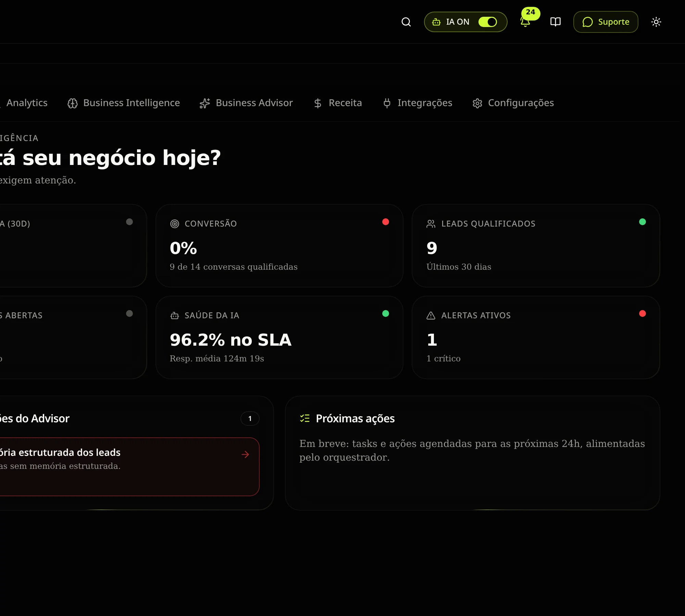Click the target icon on Conversão card

tap(175, 224)
